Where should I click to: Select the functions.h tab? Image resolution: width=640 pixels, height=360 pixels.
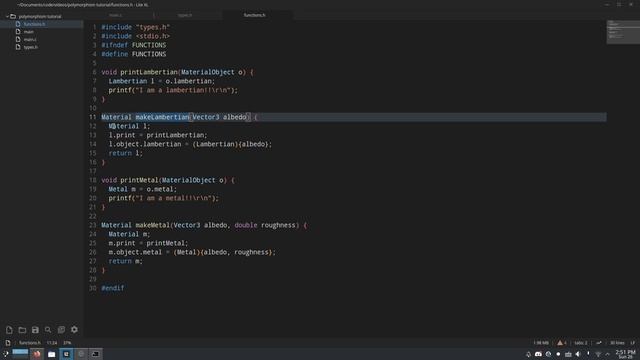[254, 15]
